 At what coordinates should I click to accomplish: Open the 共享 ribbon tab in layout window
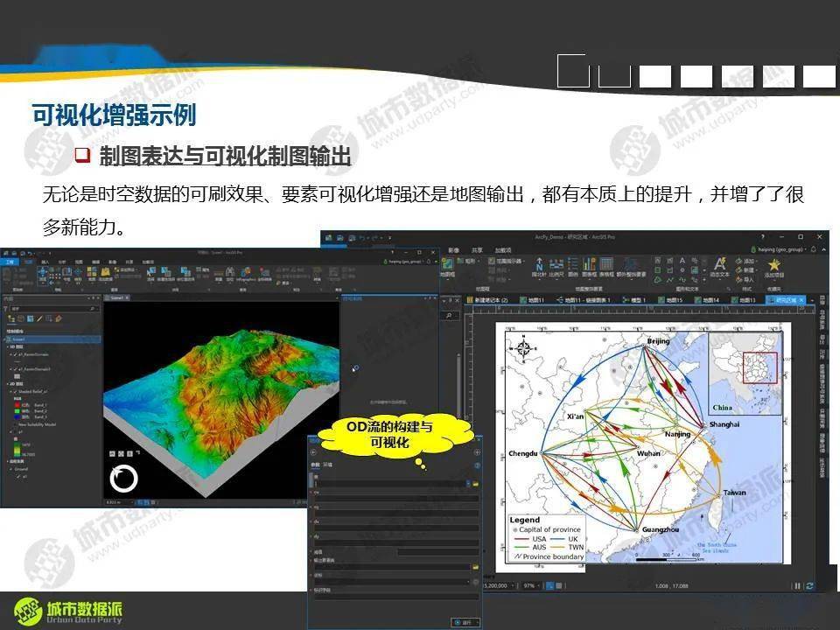click(477, 250)
